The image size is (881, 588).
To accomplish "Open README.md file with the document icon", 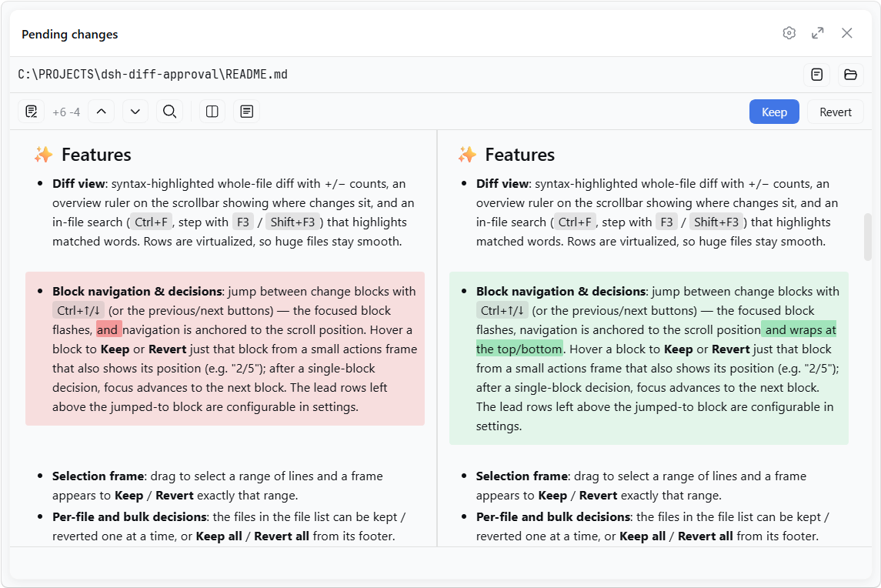I will [817, 74].
